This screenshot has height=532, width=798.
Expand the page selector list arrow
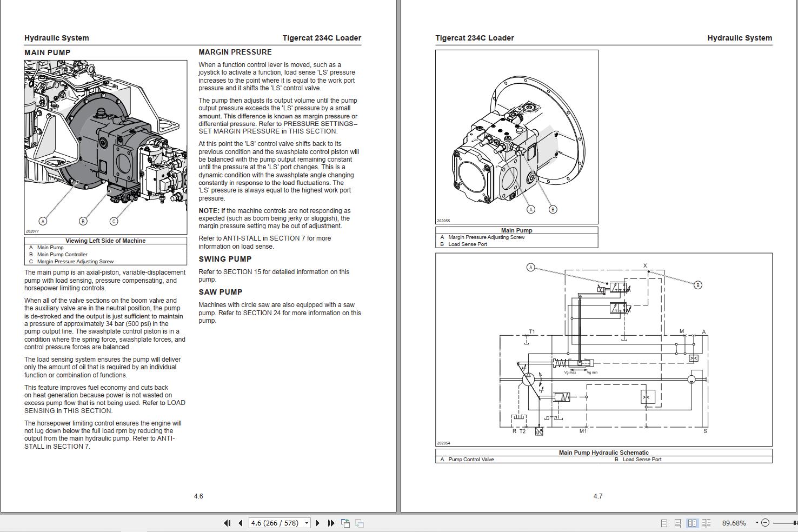coord(306,523)
